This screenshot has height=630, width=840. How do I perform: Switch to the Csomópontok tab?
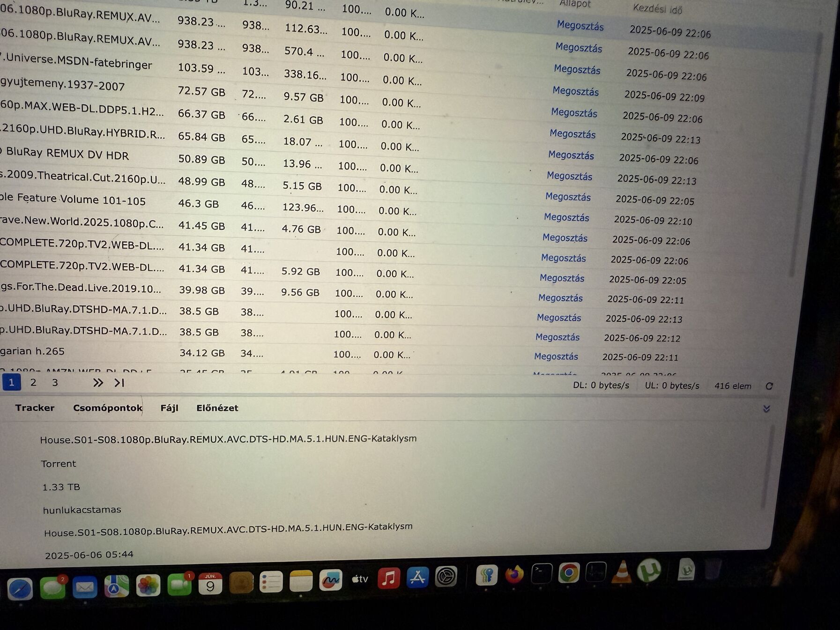click(x=108, y=408)
